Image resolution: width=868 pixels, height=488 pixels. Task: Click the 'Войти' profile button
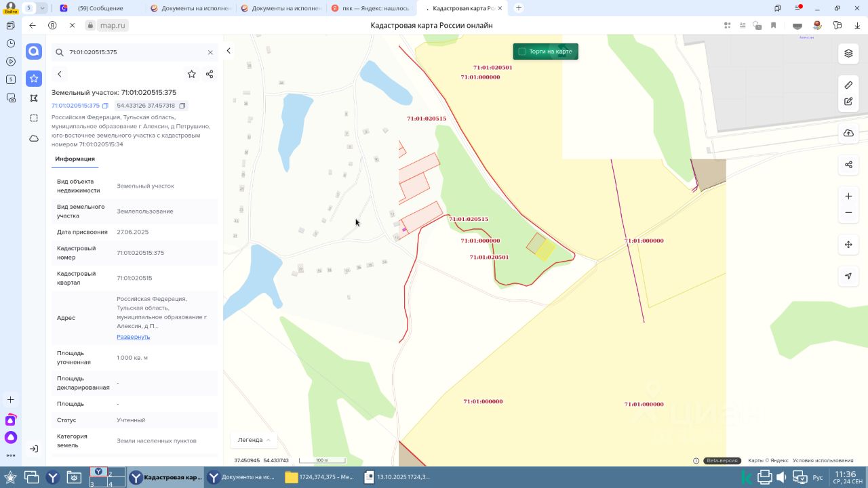coord(11,8)
